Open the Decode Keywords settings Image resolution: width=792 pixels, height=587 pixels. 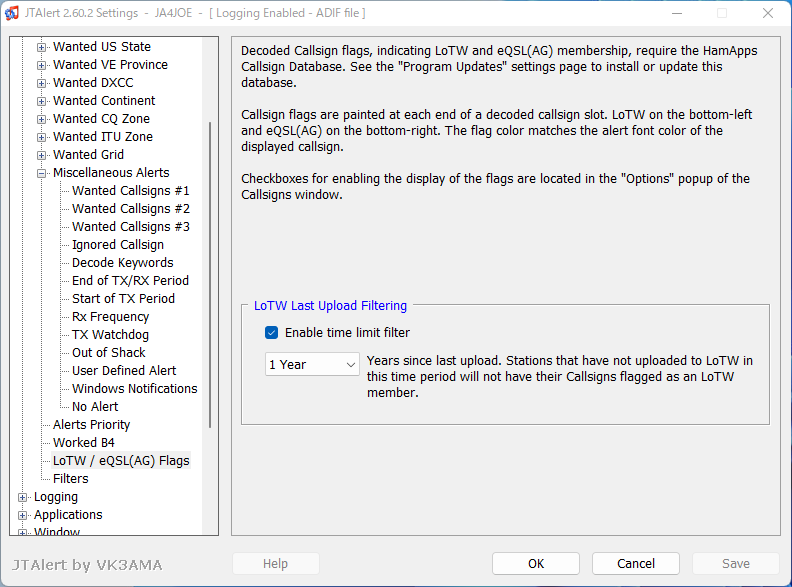click(122, 263)
